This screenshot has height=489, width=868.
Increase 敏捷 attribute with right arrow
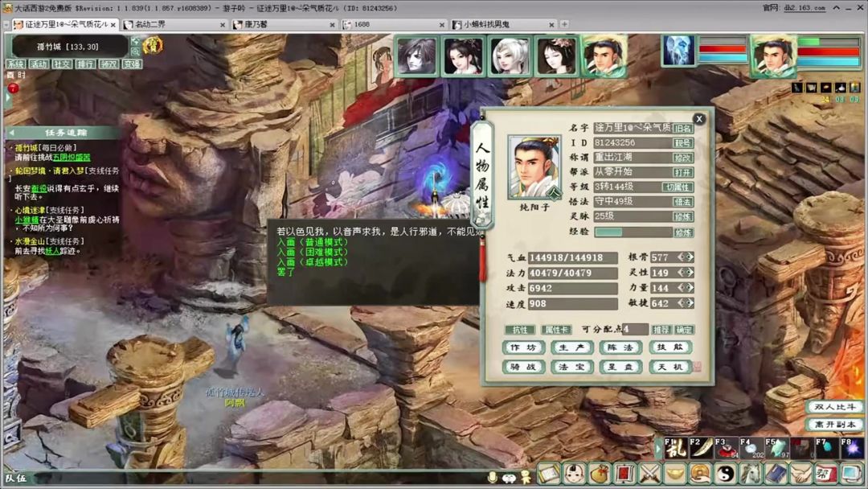click(x=690, y=303)
